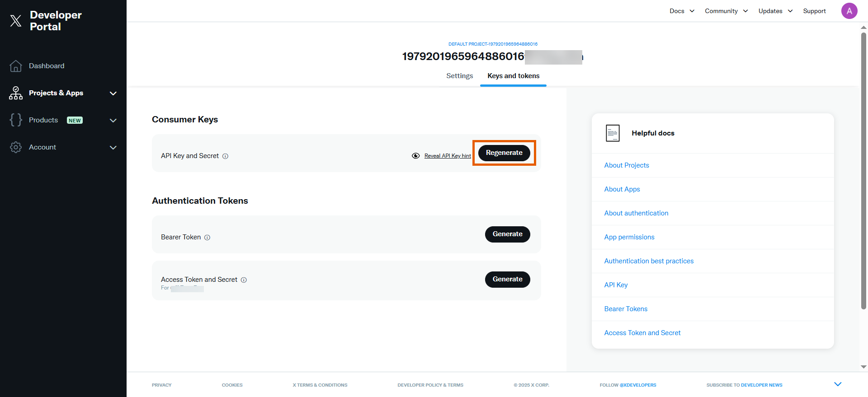The height and width of the screenshot is (397, 868).
Task: Click info icon beside Access Token and Secret
Action: coord(244,280)
